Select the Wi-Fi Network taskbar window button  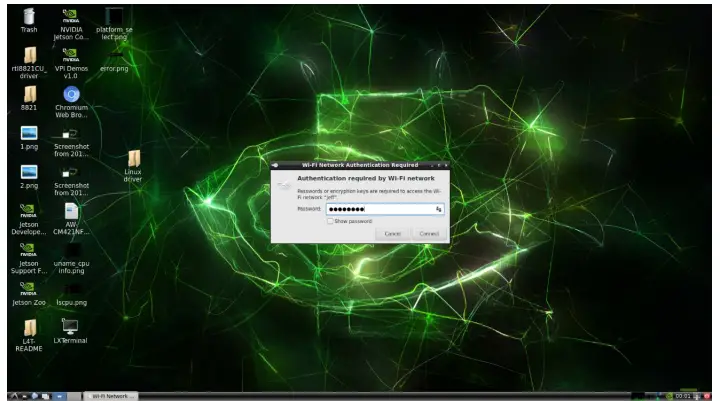tap(111, 396)
